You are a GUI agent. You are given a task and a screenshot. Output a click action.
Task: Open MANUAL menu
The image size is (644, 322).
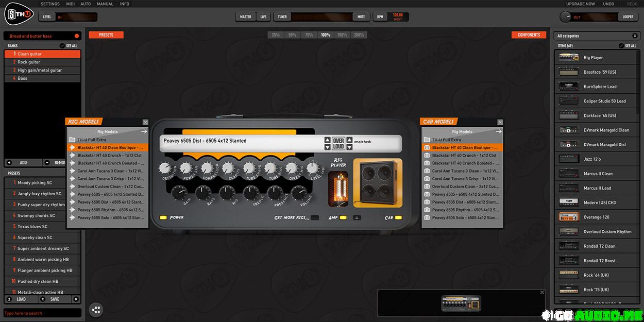click(x=105, y=4)
